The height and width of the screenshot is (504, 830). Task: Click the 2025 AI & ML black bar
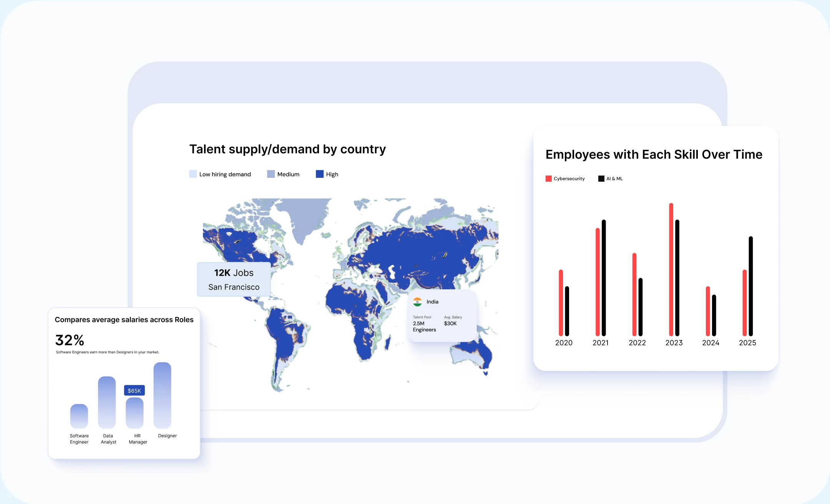coord(750,286)
